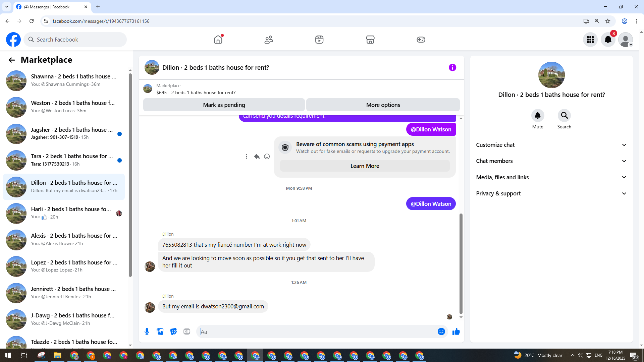Select the Messenger | Facebook tab
The height and width of the screenshot is (362, 644).
click(x=52, y=7)
